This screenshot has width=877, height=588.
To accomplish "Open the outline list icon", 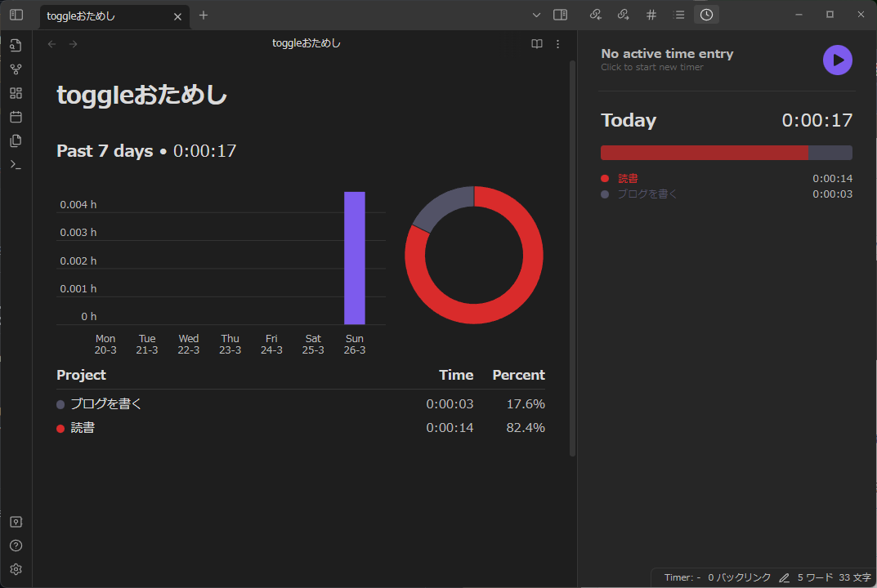I will [x=678, y=14].
